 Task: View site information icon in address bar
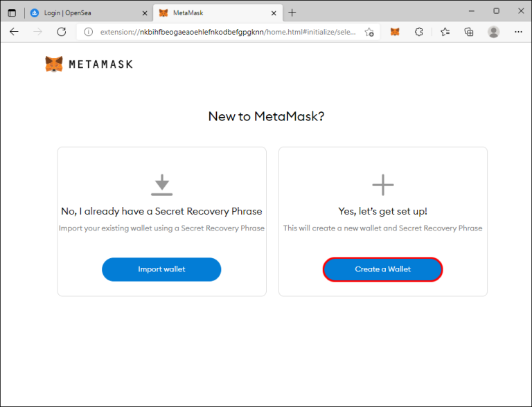point(89,32)
